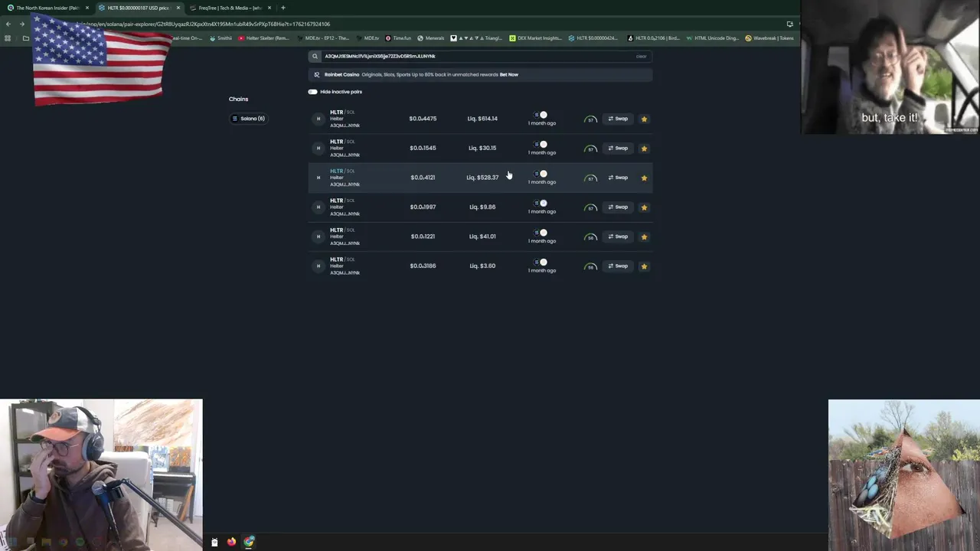Chrome icon in the taskbar
Image resolution: width=980 pixels, height=551 pixels.
[x=249, y=542]
